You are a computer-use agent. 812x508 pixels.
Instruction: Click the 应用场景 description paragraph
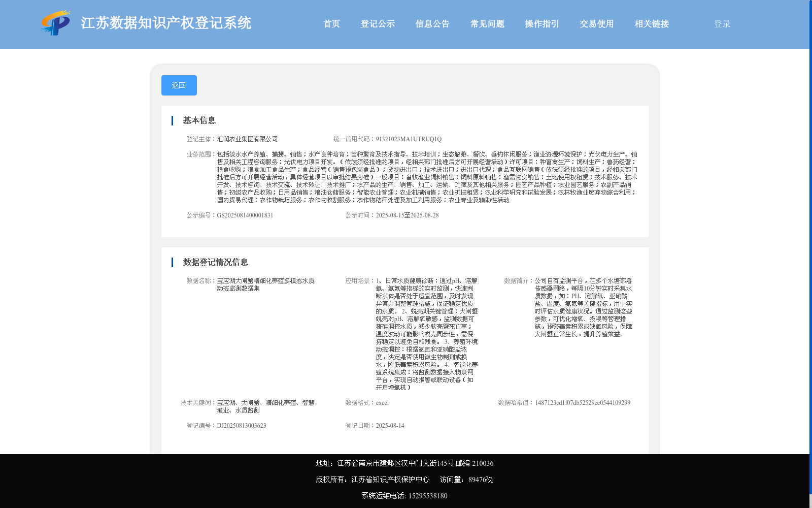point(427,334)
